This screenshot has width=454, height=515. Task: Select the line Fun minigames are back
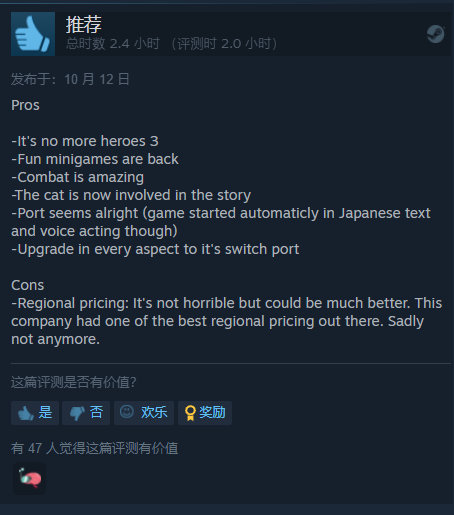(x=95, y=159)
